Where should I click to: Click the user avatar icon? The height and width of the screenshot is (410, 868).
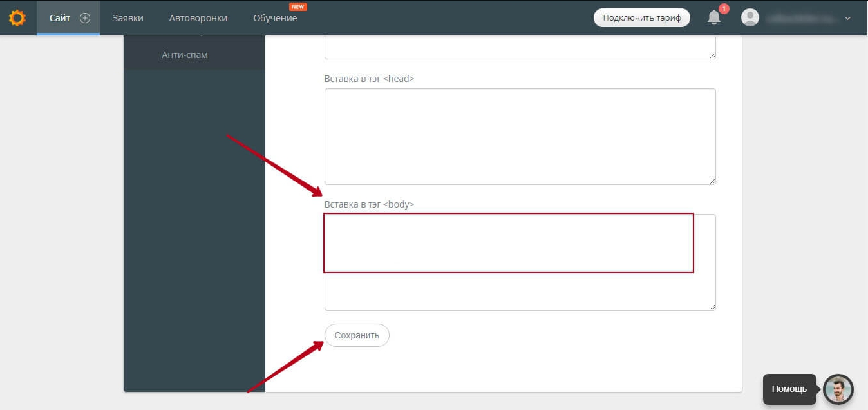pyautogui.click(x=750, y=17)
